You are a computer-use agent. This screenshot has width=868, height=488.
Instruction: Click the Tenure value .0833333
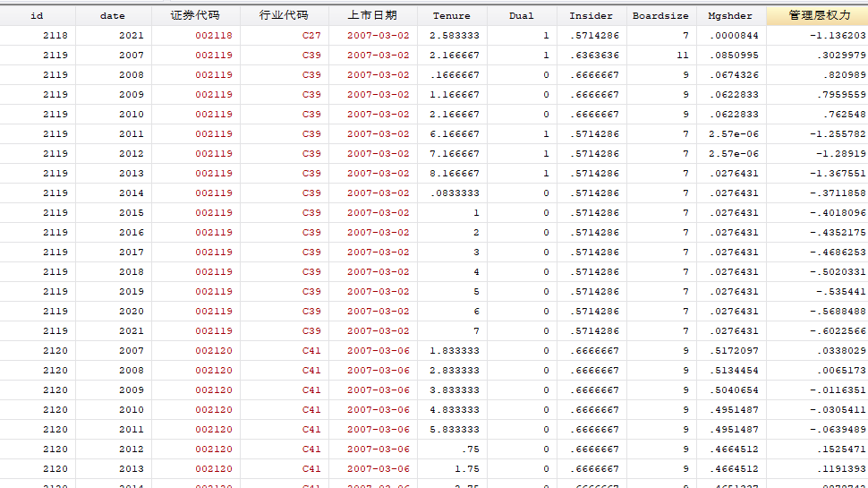pyautogui.click(x=455, y=193)
